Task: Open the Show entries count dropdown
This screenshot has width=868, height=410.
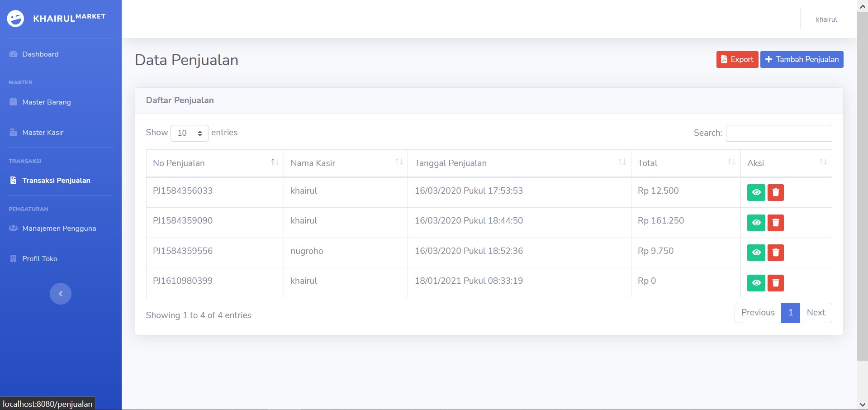Action: coord(189,133)
